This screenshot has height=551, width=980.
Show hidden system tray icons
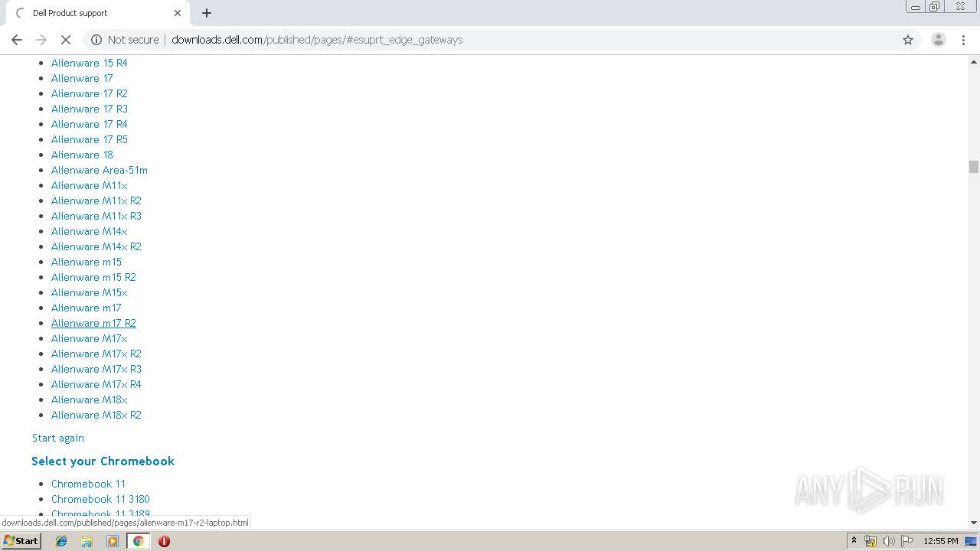pos(854,541)
